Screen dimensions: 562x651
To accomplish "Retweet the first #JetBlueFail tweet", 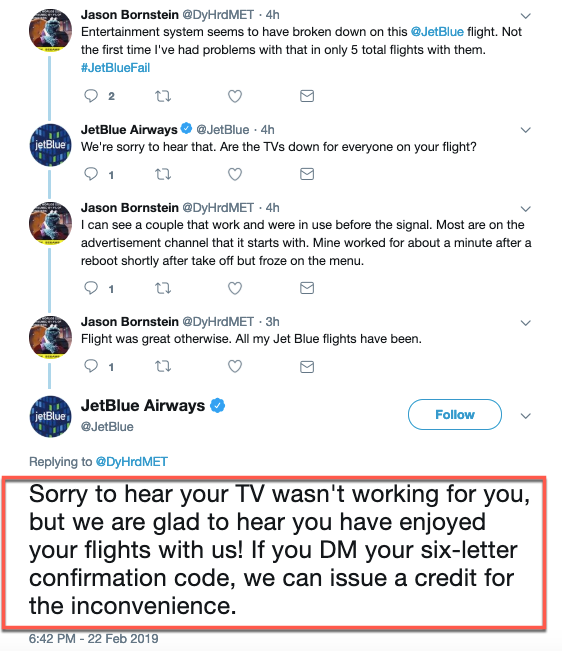I will pos(163,96).
